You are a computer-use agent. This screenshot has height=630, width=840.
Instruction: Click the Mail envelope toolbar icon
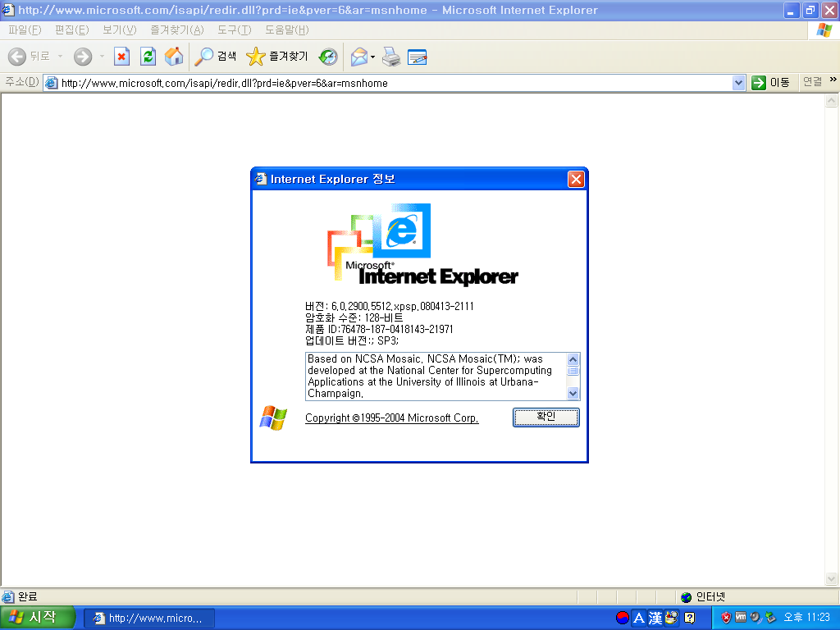pos(359,57)
